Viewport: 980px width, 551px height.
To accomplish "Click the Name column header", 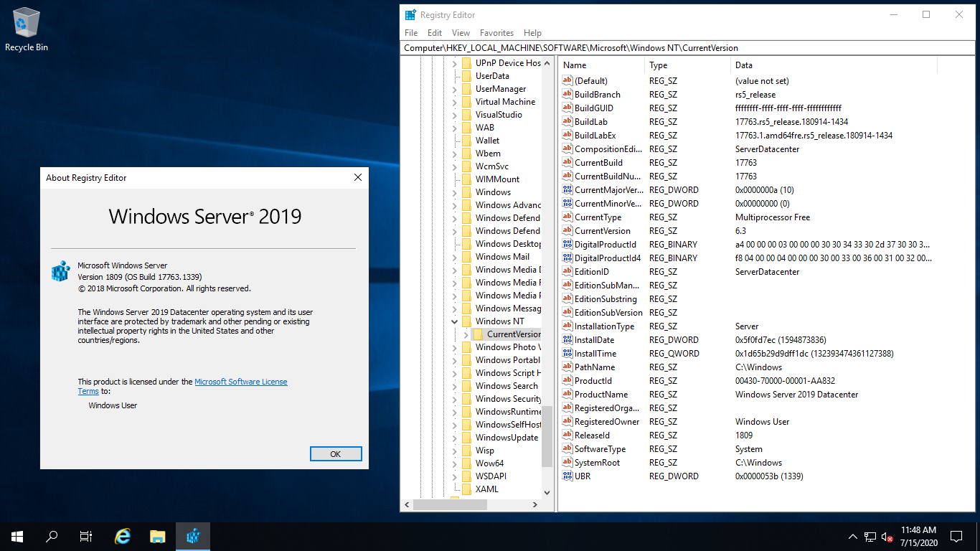I will point(602,65).
